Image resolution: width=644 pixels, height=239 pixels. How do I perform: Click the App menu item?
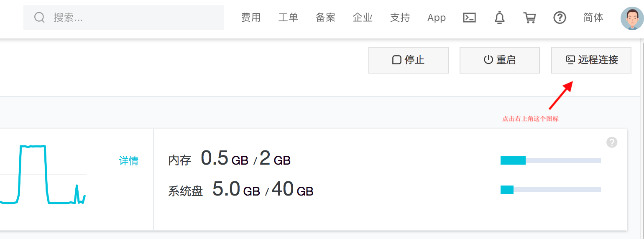[437, 18]
